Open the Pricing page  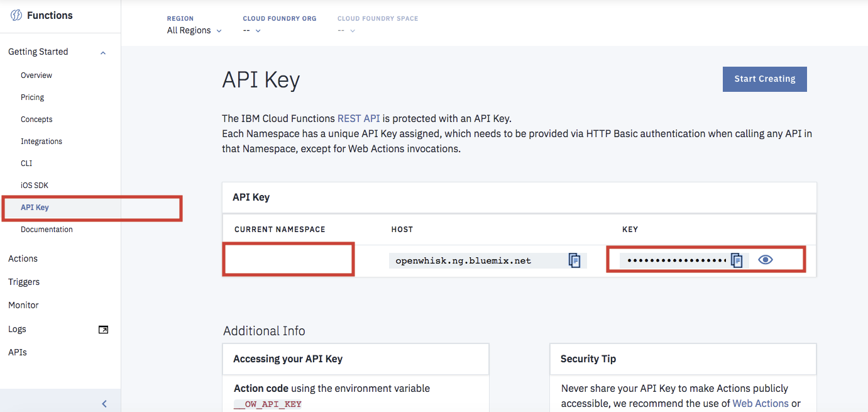pyautogui.click(x=33, y=97)
